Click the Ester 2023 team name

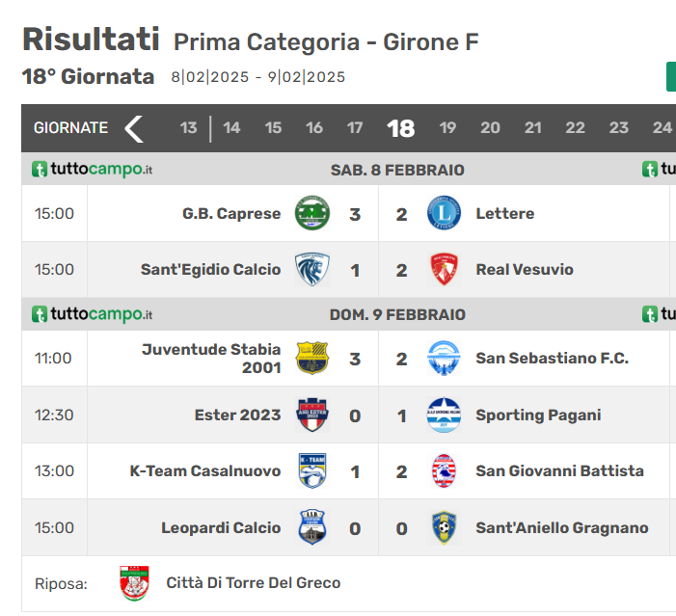(x=237, y=415)
